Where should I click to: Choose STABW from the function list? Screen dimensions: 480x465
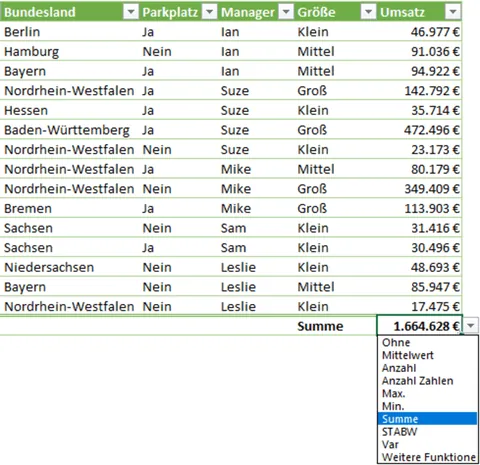(x=428, y=432)
